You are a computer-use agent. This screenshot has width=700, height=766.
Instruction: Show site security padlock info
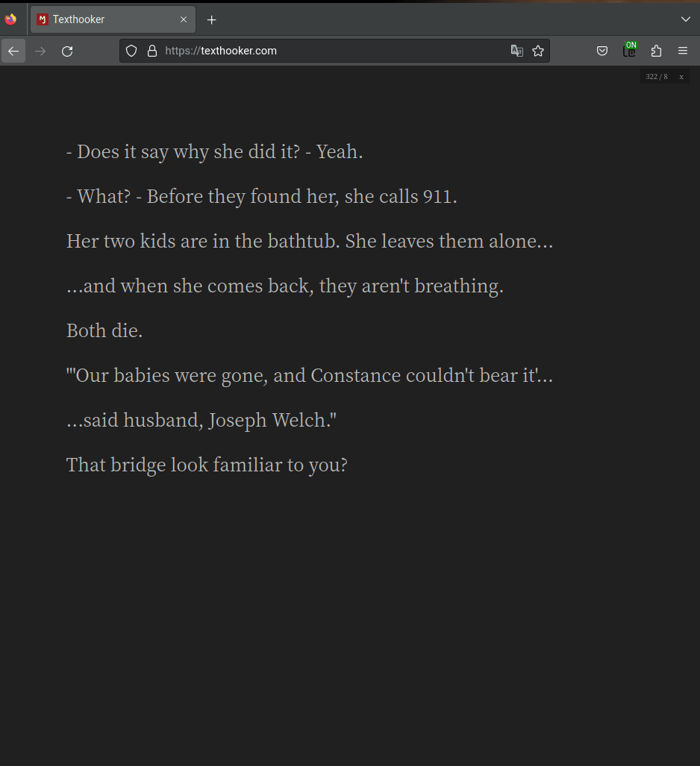tap(152, 51)
